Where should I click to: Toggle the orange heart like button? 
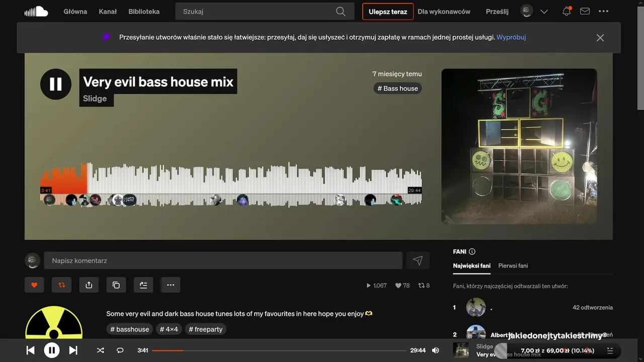point(34,285)
